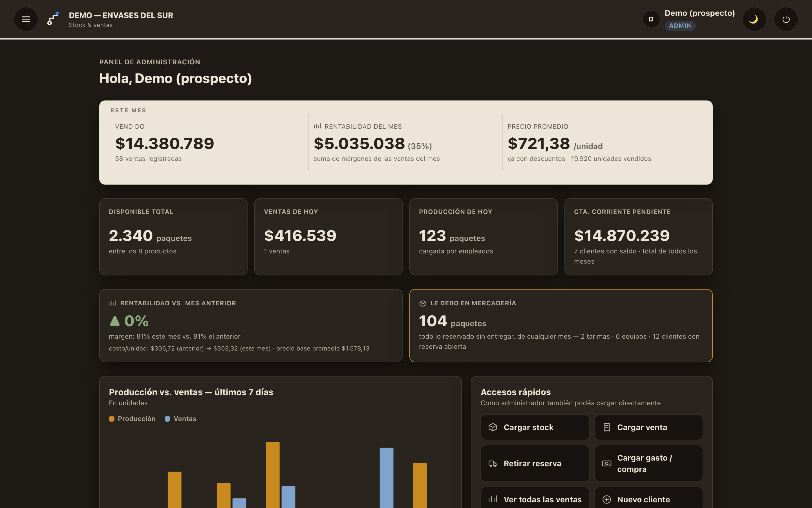This screenshot has width=812, height=508.
Task: Click the ADMIN role badge
Action: click(680, 25)
